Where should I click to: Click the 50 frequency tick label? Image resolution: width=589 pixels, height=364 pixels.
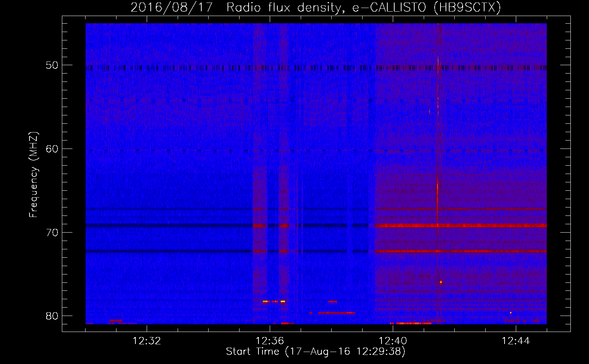pyautogui.click(x=52, y=65)
